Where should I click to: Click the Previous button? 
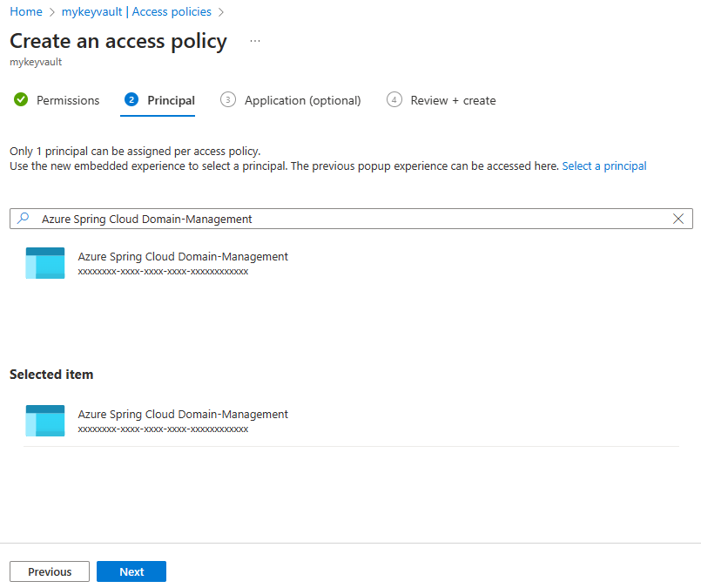point(49,571)
